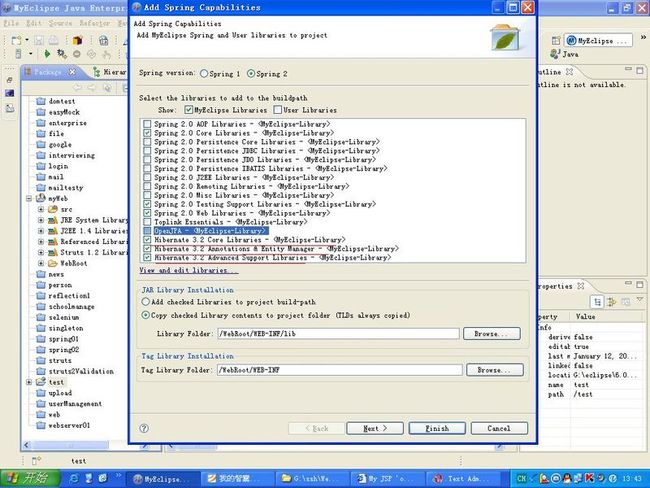650x488 pixels.
Task: Toggle the MyEclipse Libraries show checkbox
Action: [x=189, y=110]
